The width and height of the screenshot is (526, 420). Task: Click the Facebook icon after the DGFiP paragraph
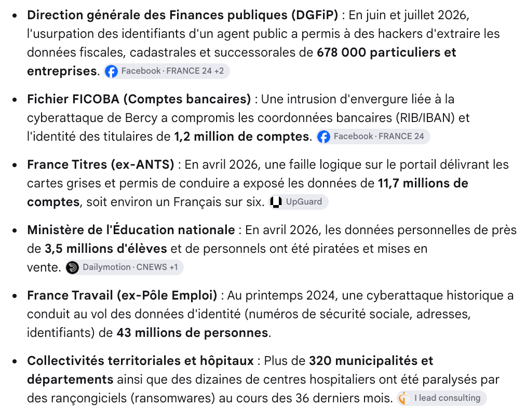[111, 71]
